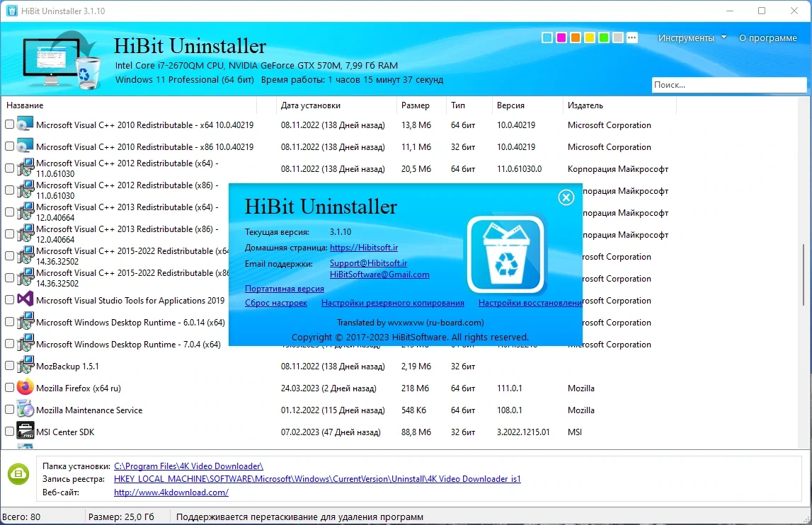
Task: Choose yellow theme color swatch
Action: tap(589, 37)
